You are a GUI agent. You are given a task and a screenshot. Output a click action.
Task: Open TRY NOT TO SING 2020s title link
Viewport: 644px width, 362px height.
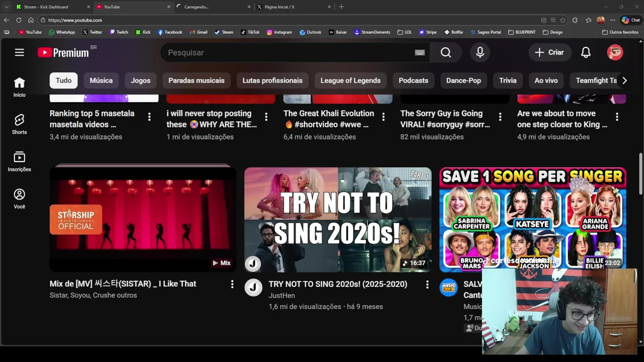click(338, 284)
